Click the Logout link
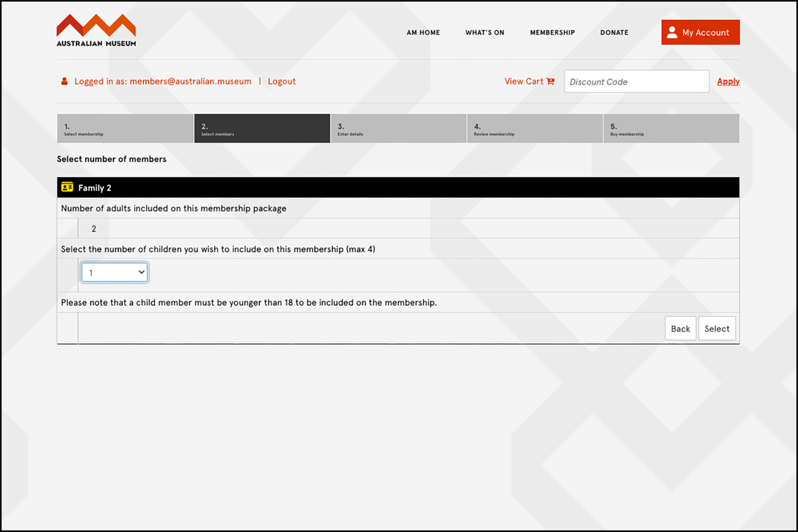This screenshot has width=798, height=532. point(282,81)
